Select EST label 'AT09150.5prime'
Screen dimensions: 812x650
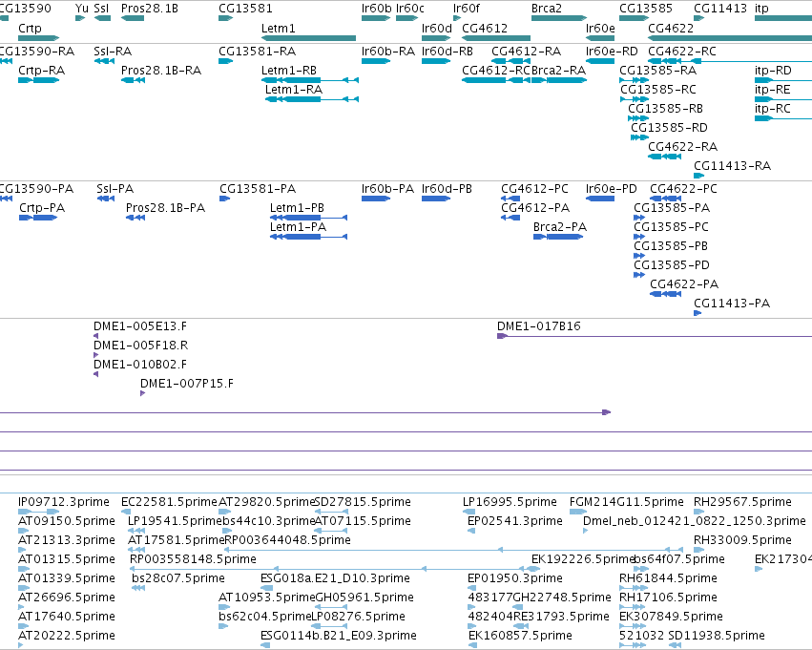tap(67, 521)
